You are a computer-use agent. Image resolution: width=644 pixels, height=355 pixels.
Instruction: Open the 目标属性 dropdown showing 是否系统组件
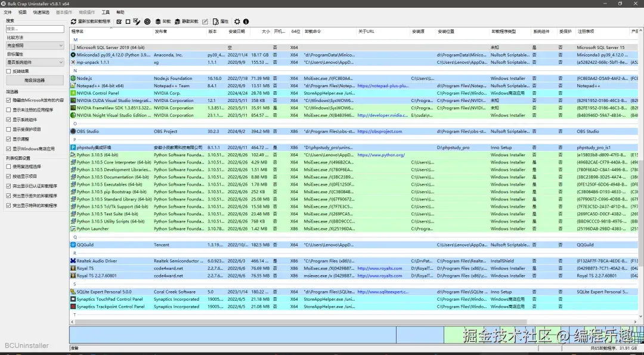click(x=35, y=63)
